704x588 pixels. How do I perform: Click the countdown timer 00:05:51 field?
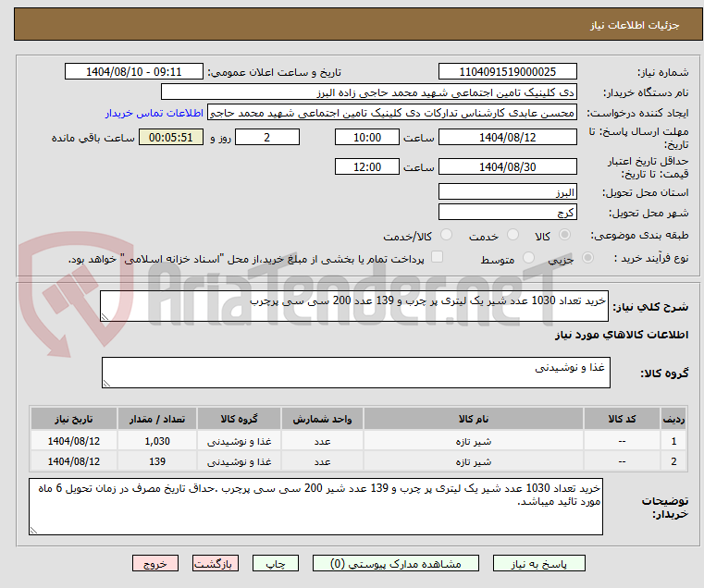click(x=171, y=138)
